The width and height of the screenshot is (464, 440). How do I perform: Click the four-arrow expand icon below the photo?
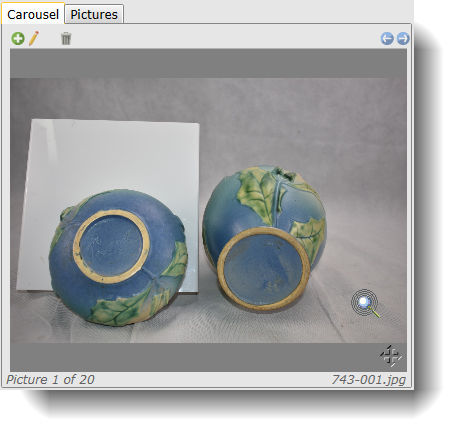pyautogui.click(x=391, y=356)
